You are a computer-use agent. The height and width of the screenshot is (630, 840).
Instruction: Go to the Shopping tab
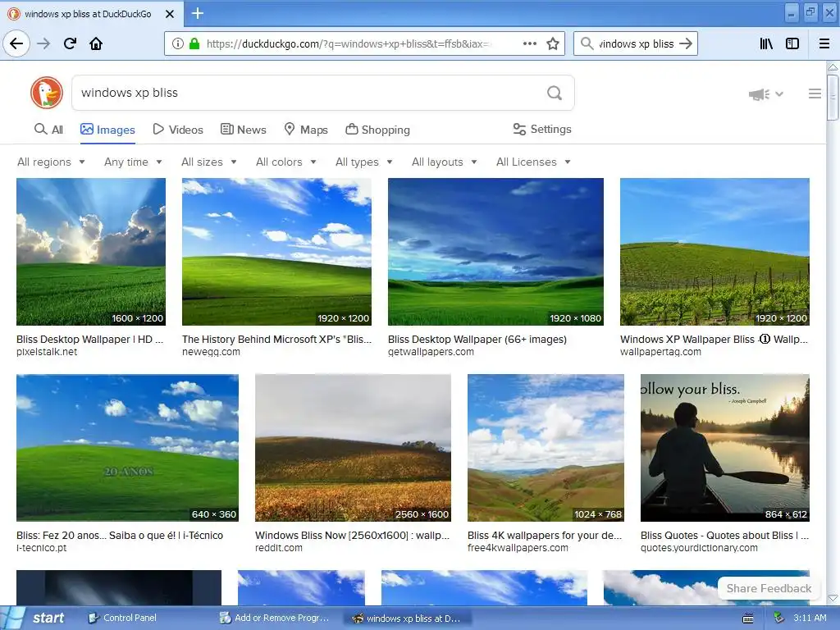coord(377,130)
